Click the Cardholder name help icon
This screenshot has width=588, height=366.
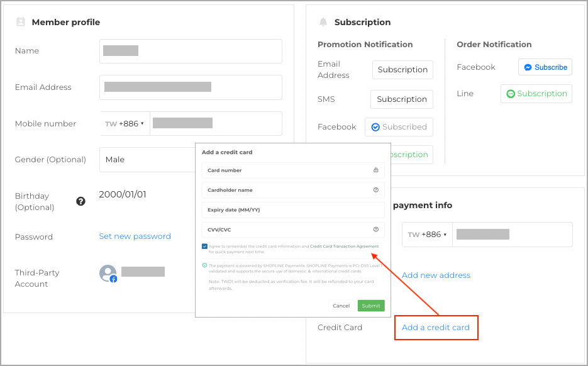coord(375,190)
